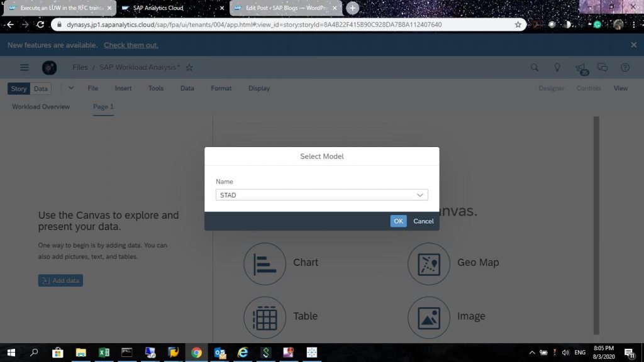Open notifications megaphone icon

[x=581, y=68]
